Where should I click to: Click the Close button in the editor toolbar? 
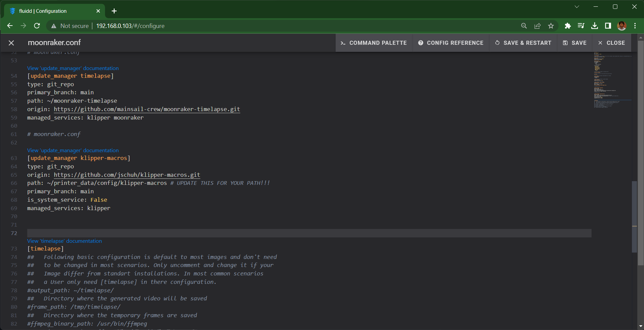[x=611, y=43]
